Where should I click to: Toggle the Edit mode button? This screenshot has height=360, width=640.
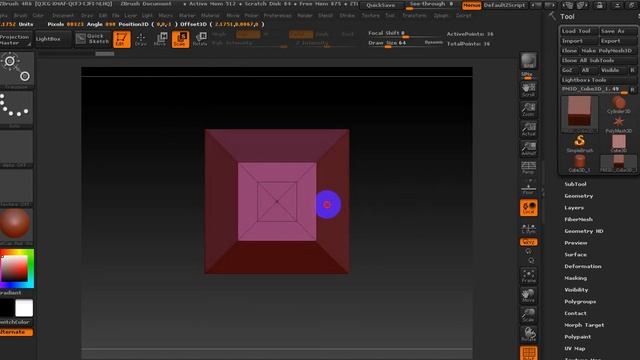click(122, 39)
